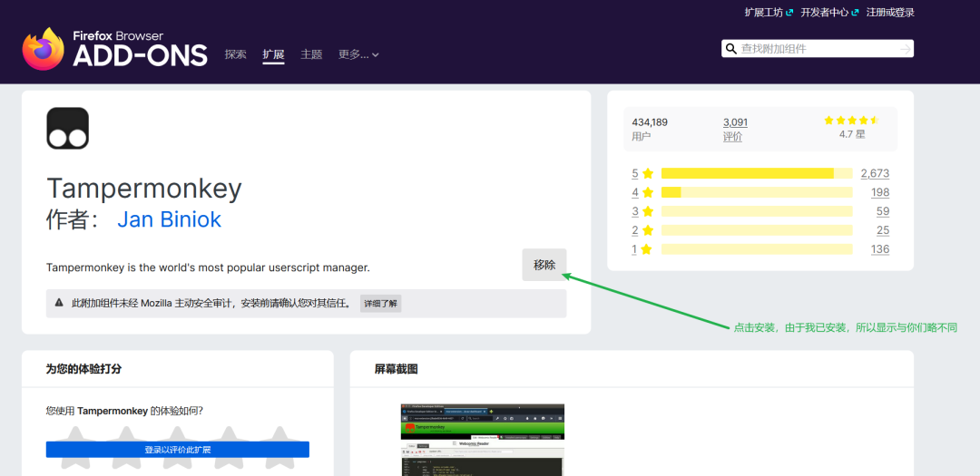Open the 扩展 navigation tab
The width and height of the screenshot is (980, 476).
273,54
